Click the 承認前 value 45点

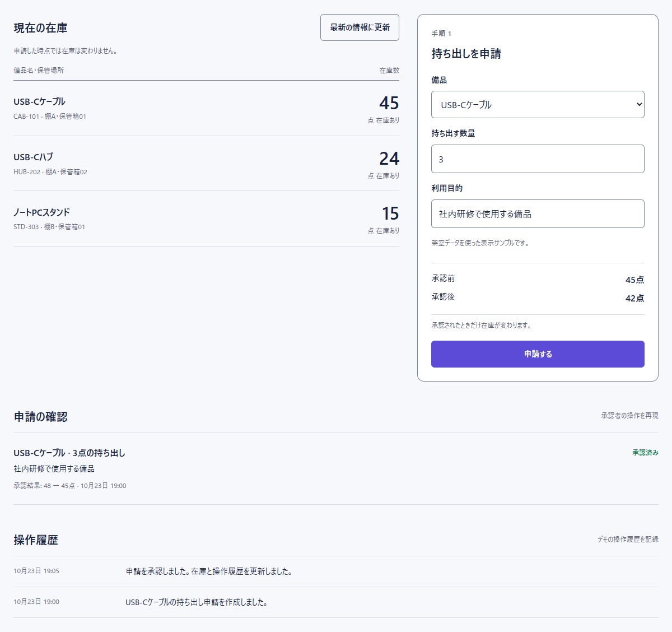point(635,280)
